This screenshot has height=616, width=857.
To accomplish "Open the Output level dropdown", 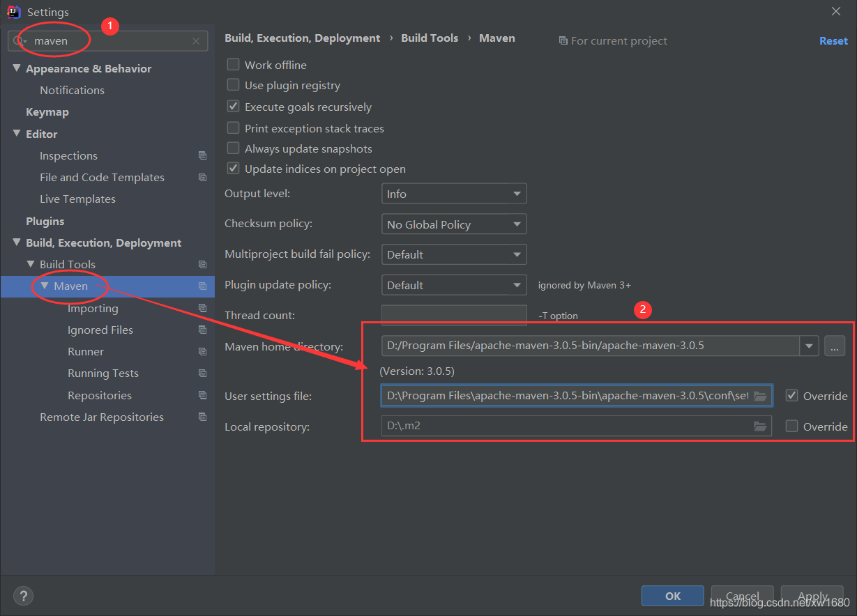I will (x=454, y=194).
